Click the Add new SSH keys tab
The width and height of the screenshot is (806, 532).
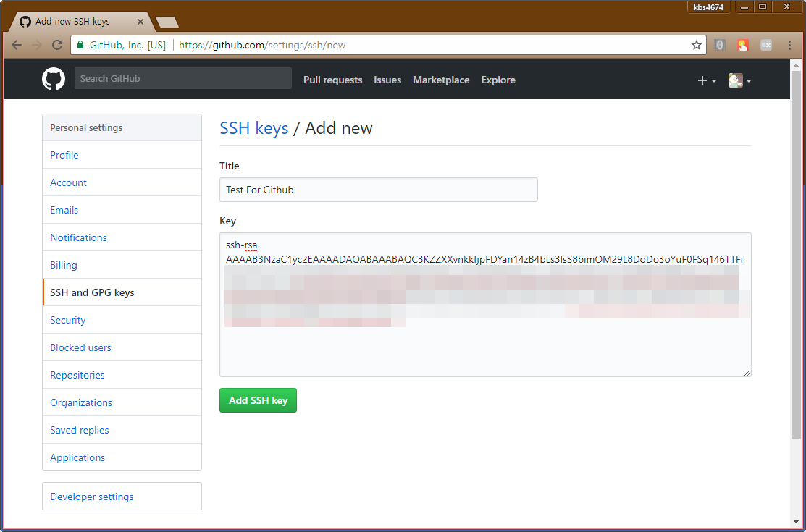coord(83,22)
